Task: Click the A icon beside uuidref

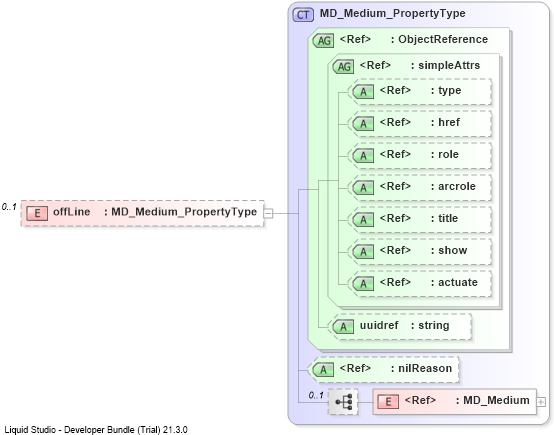Action: pyautogui.click(x=343, y=327)
